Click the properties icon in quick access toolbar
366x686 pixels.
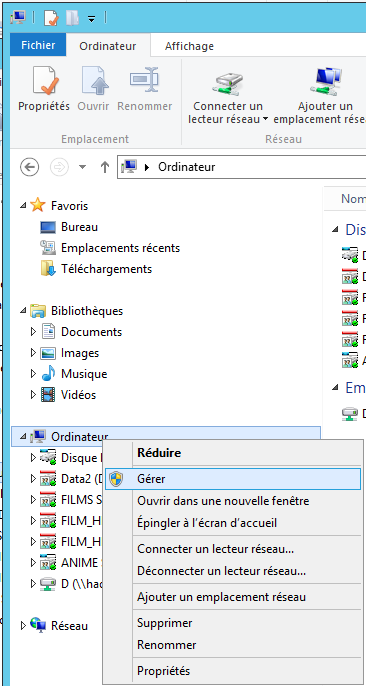click(52, 18)
